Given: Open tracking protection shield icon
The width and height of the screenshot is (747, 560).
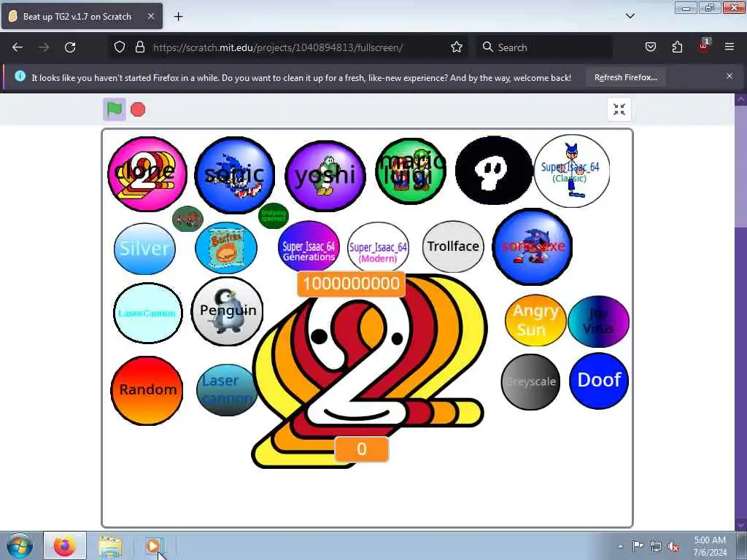Looking at the screenshot, I should click(120, 47).
